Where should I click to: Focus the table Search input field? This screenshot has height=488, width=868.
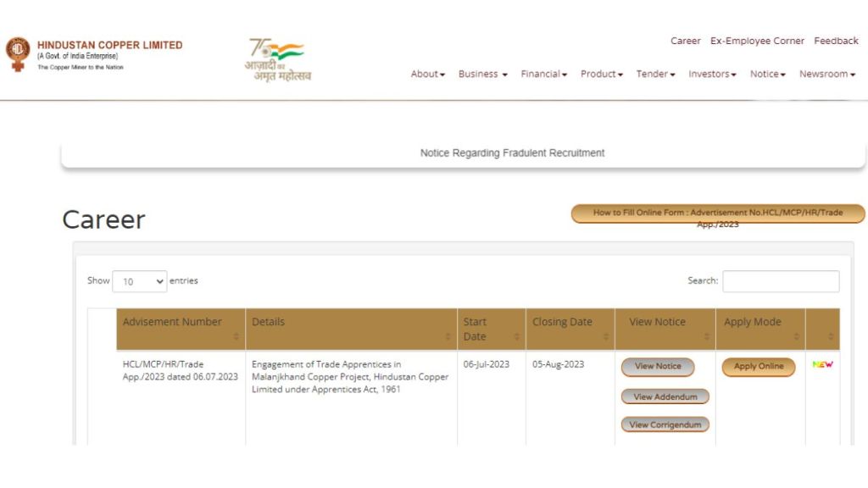(781, 281)
